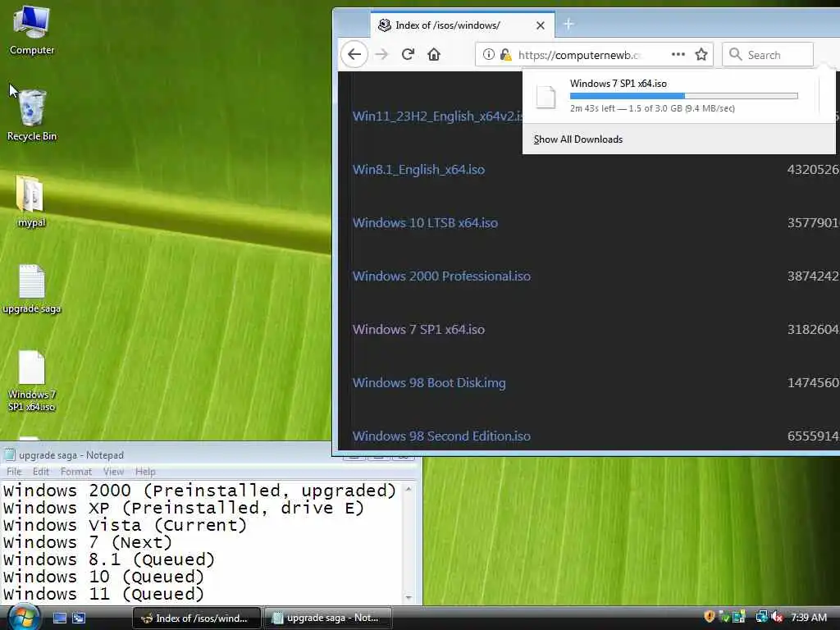Click Notepad scrollbar up arrow
840x630 pixels.
click(x=409, y=489)
